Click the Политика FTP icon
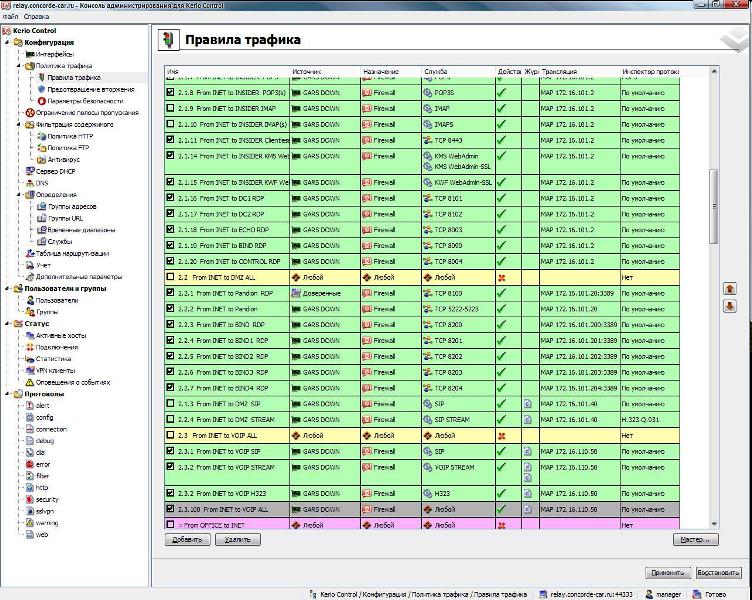Screen dimensions: 752x600 tap(42, 148)
